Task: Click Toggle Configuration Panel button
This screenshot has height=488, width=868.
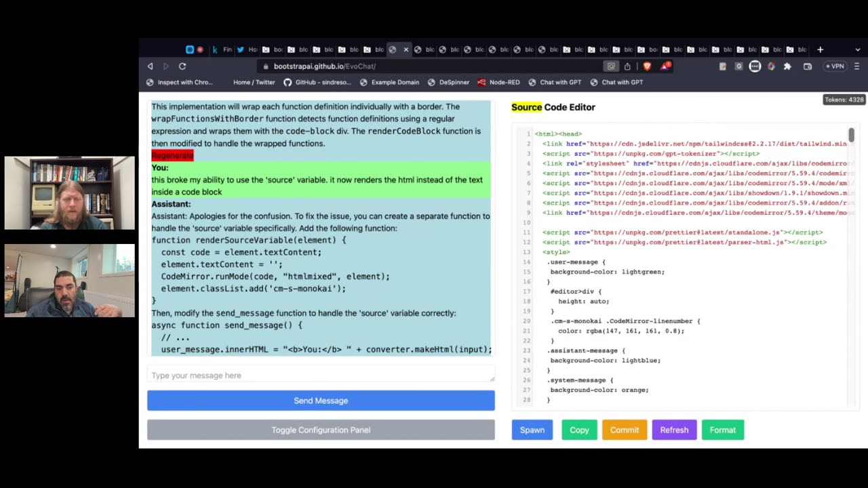Action: coord(321,430)
